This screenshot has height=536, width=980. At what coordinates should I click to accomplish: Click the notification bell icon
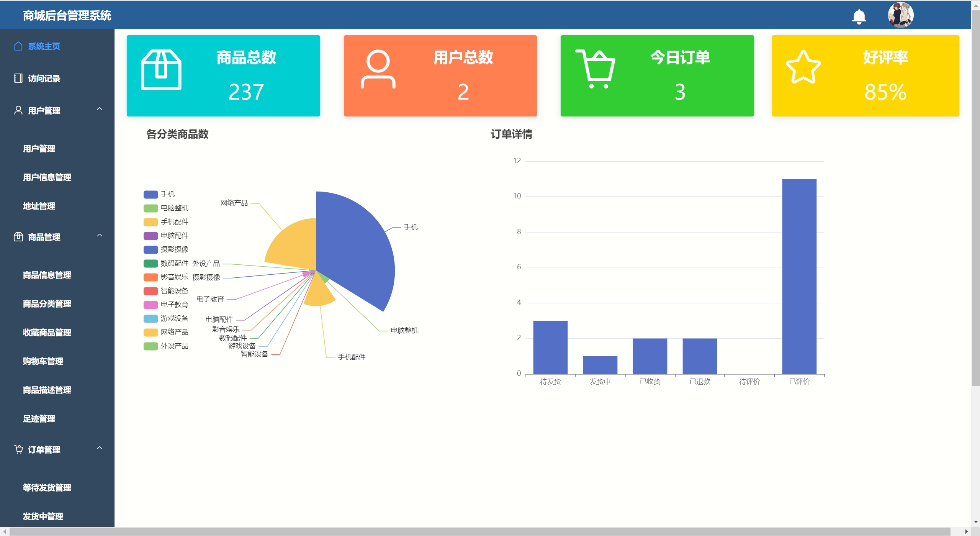click(x=859, y=16)
